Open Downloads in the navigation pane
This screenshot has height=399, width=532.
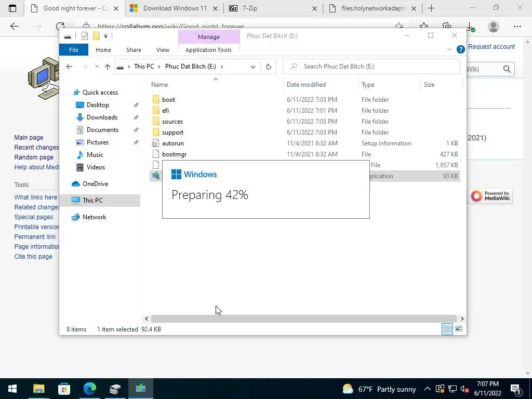(102, 117)
